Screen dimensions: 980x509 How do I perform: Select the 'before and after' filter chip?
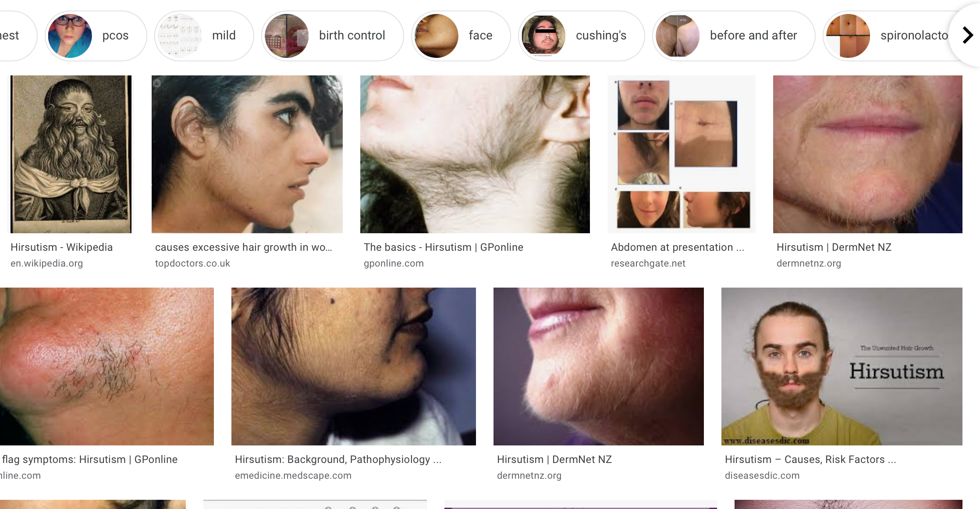click(733, 36)
